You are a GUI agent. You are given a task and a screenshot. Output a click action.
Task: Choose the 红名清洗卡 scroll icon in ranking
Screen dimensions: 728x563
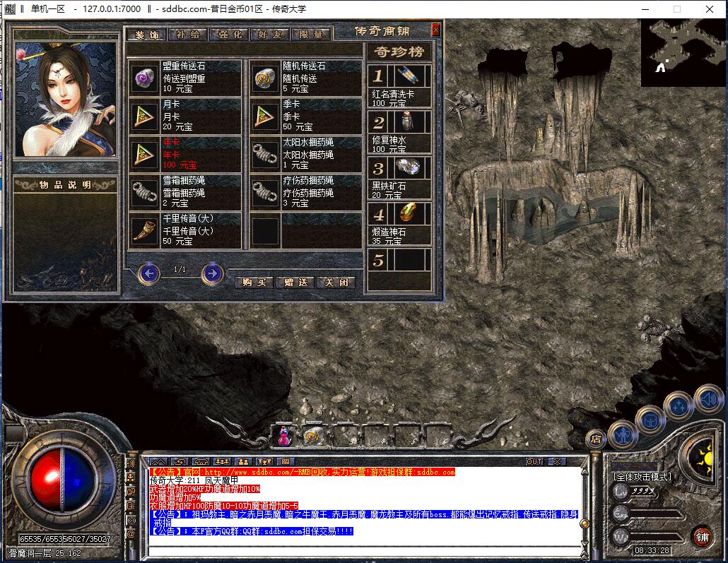pyautogui.click(x=409, y=75)
